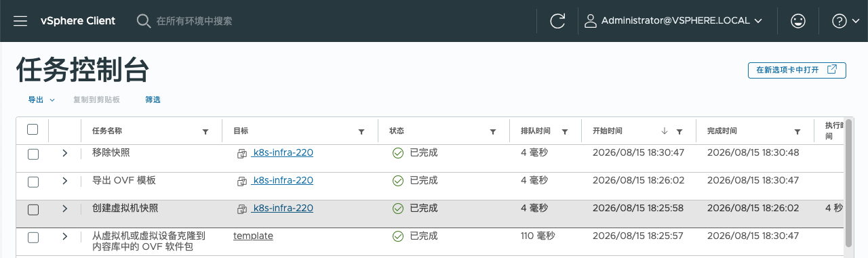Focus the 在所有环境中搜索 search field
The width and height of the screenshot is (868, 258).
[194, 21]
